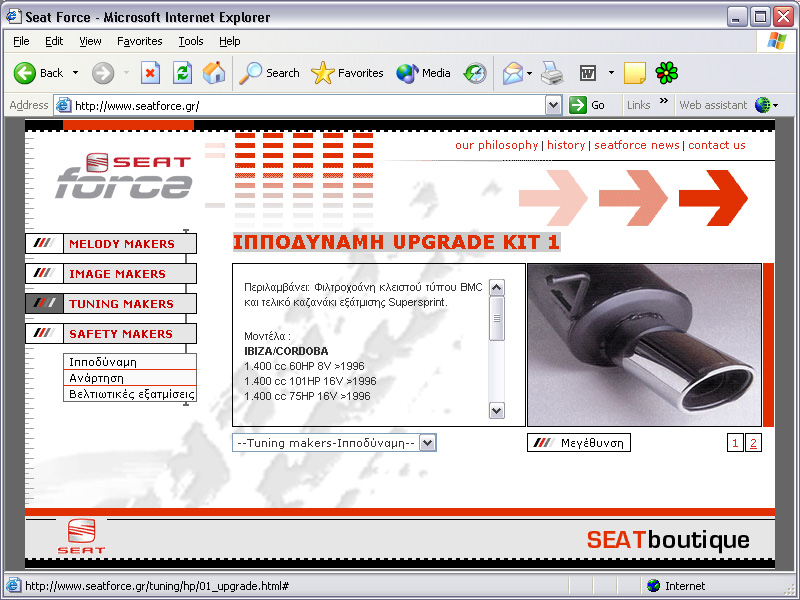800x600 pixels.
Task: Print the page with printer icon
Action: 552,73
